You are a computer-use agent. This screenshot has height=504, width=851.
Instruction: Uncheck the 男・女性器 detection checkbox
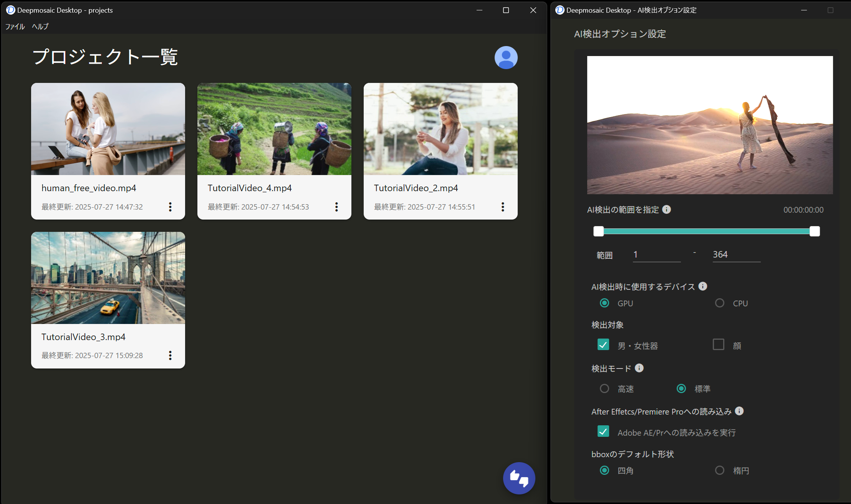(603, 345)
